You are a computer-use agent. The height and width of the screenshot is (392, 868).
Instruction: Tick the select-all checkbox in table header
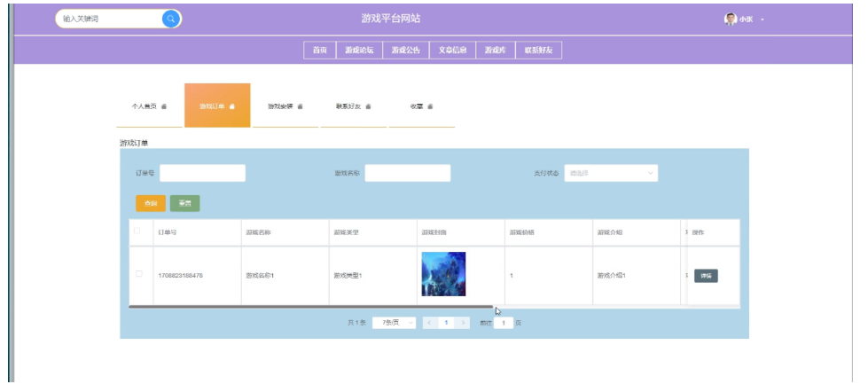pos(137,231)
